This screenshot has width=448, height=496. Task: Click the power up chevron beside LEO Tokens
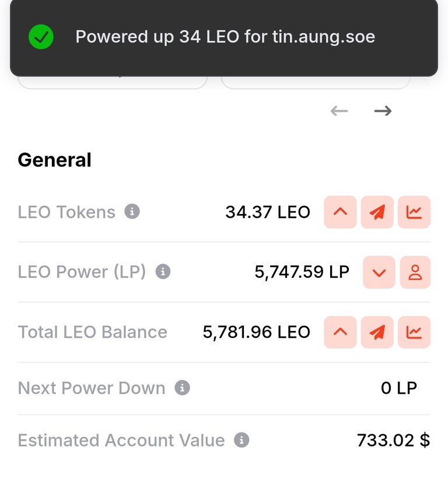point(340,212)
